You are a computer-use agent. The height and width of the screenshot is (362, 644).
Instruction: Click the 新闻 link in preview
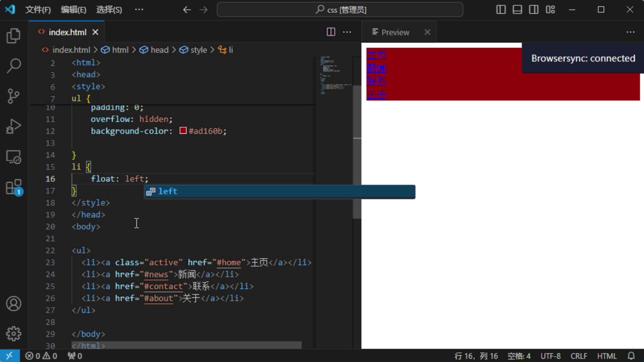coord(376,68)
